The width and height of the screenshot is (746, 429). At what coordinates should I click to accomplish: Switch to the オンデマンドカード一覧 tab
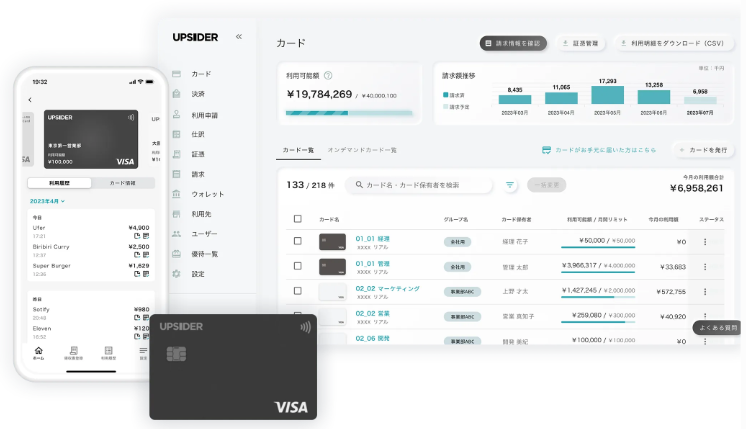pyautogui.click(x=362, y=150)
